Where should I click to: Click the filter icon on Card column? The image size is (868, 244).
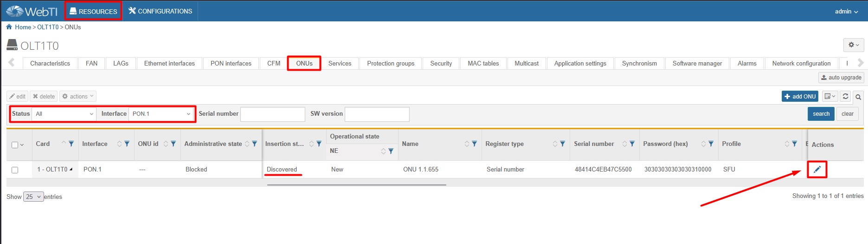[x=71, y=144]
